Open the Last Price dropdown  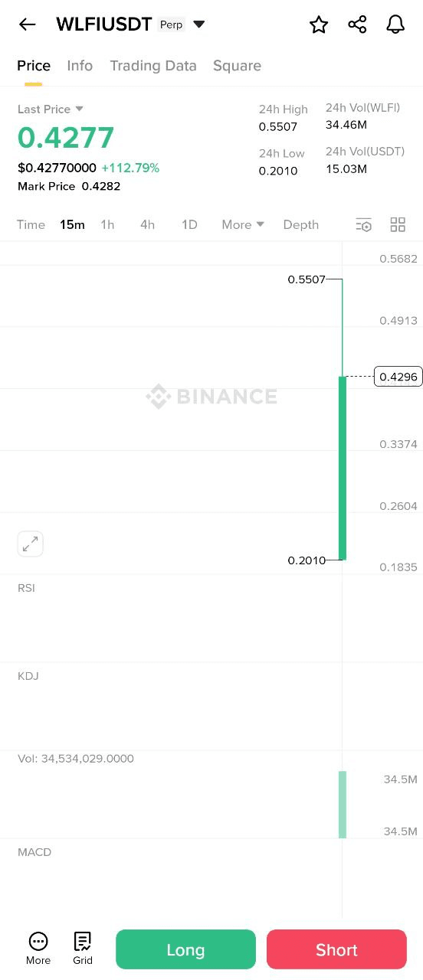(51, 109)
